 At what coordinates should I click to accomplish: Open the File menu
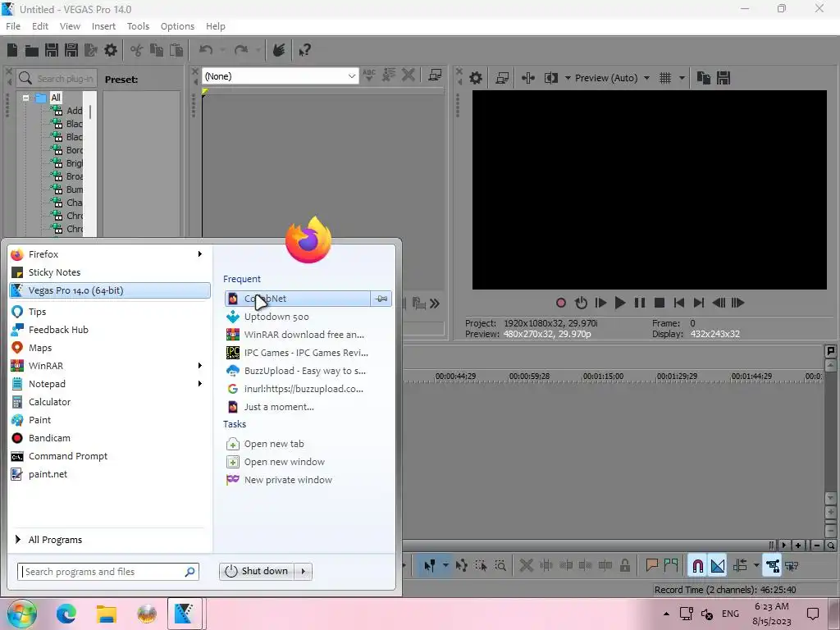(x=13, y=26)
